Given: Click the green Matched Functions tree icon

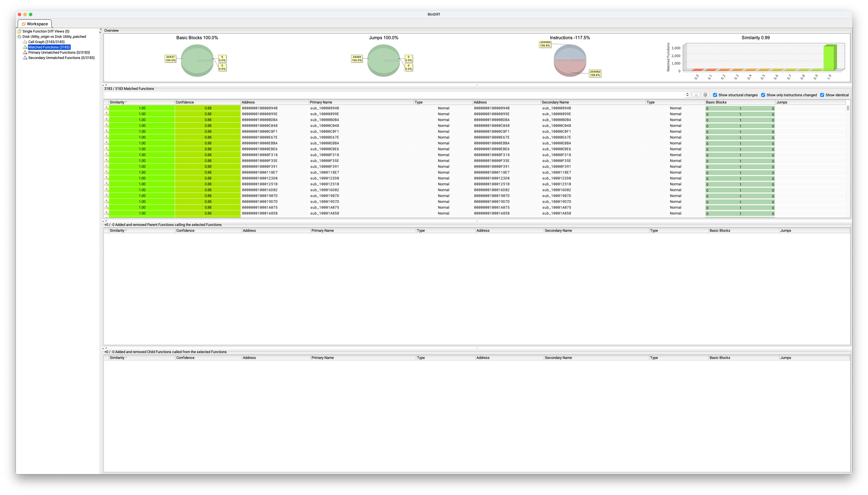Looking at the screenshot, I should click(25, 47).
